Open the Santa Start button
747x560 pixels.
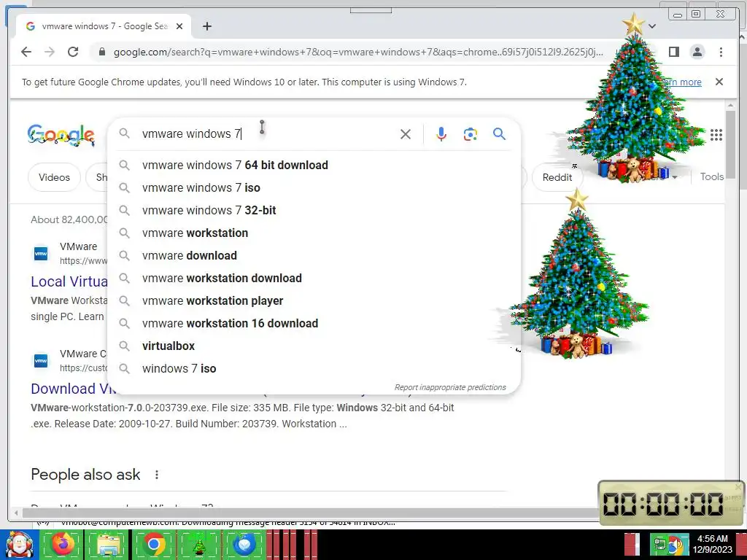pos(19,545)
